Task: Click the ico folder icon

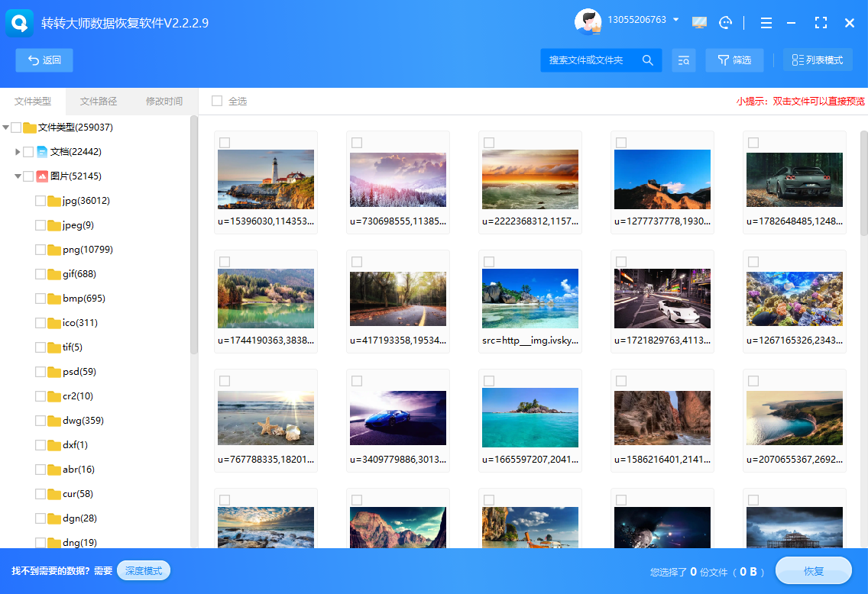Action: point(54,323)
